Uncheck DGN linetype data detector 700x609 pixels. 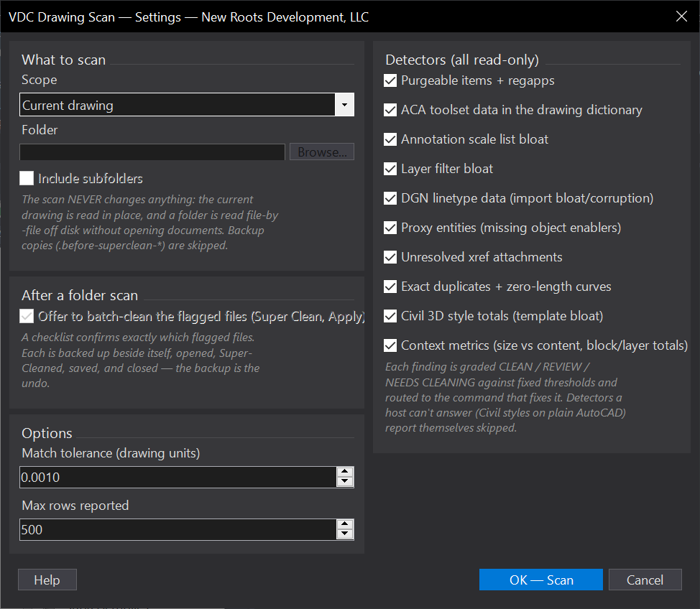pos(390,198)
